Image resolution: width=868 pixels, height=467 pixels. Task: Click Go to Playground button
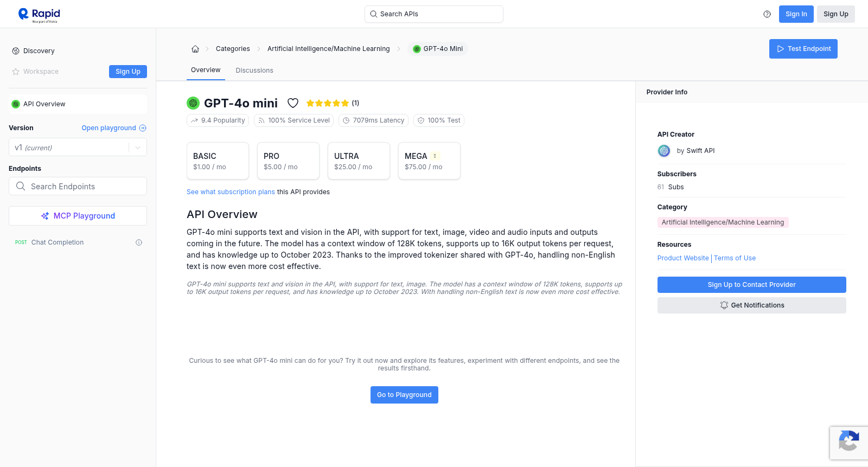[x=404, y=395]
